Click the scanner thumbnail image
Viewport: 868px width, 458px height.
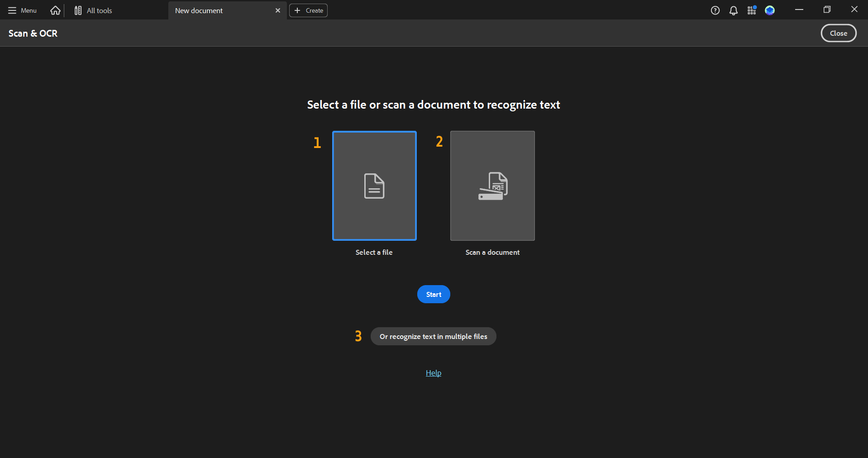(x=492, y=186)
